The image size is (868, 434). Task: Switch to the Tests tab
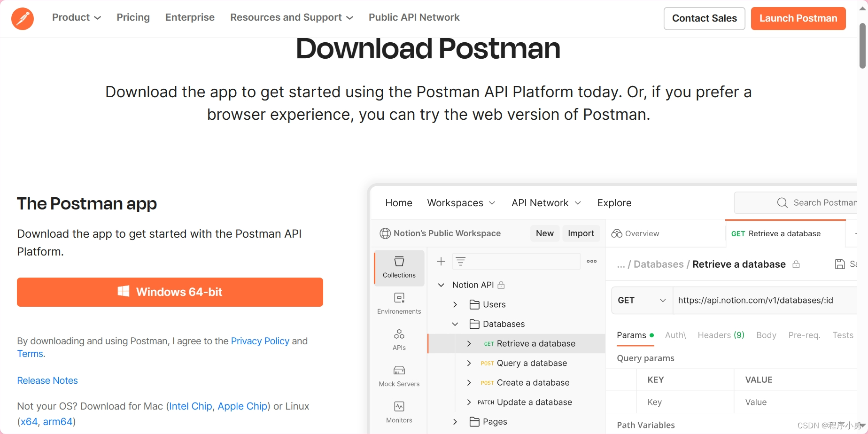click(843, 335)
